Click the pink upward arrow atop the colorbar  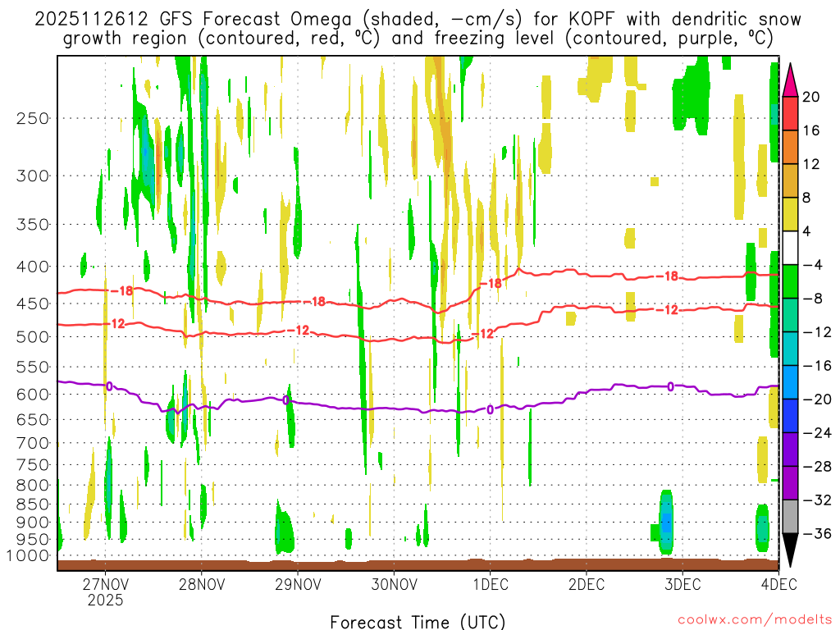coord(791,80)
